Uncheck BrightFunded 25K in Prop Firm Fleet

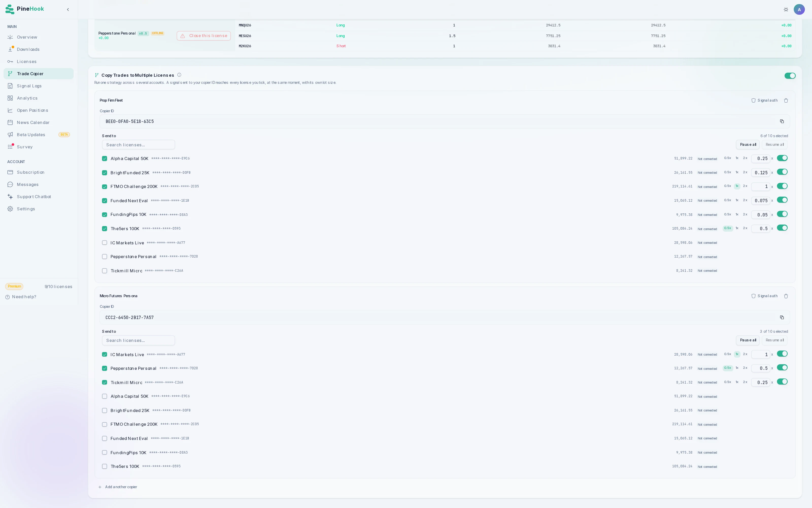point(104,173)
